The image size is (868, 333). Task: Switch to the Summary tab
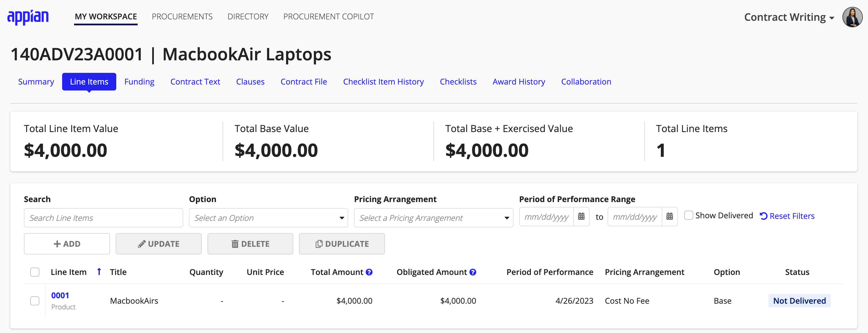click(36, 82)
